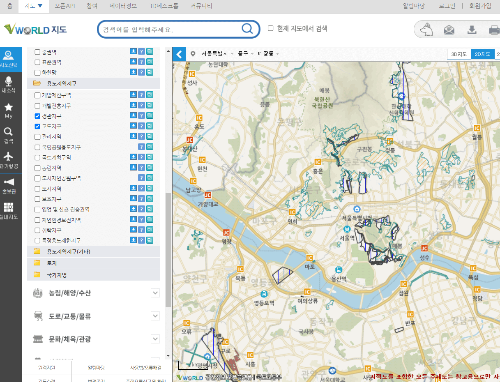Click the animal-shaped icon in top toolbar

(x=426, y=29)
